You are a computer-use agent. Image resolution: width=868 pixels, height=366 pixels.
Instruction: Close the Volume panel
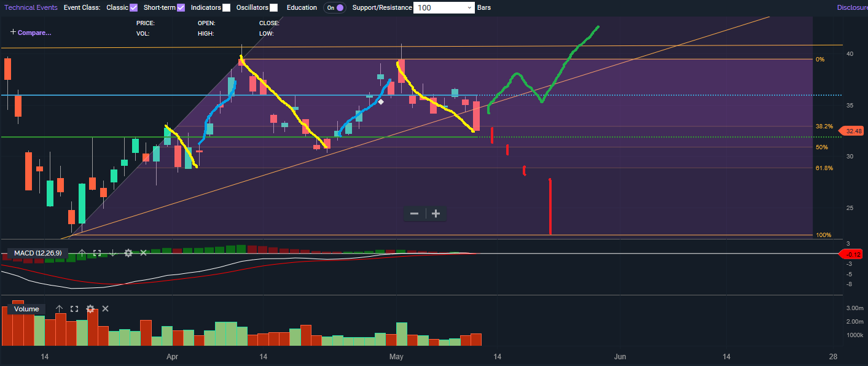(x=105, y=309)
